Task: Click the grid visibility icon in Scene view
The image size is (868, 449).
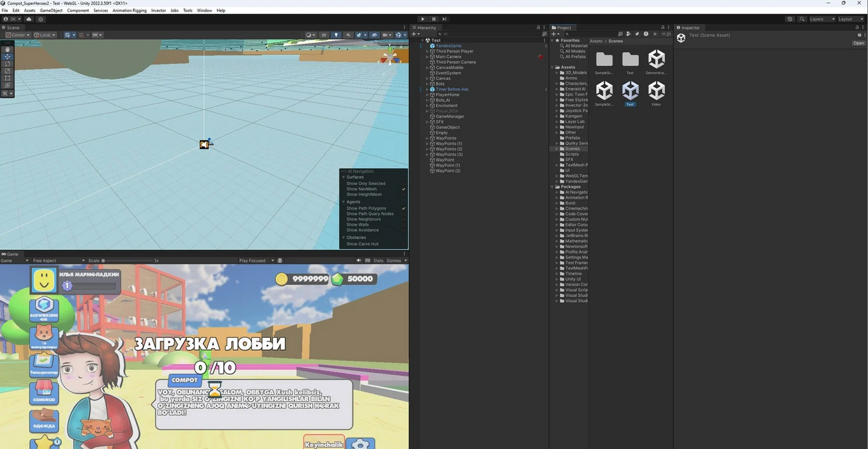Action: [x=68, y=35]
